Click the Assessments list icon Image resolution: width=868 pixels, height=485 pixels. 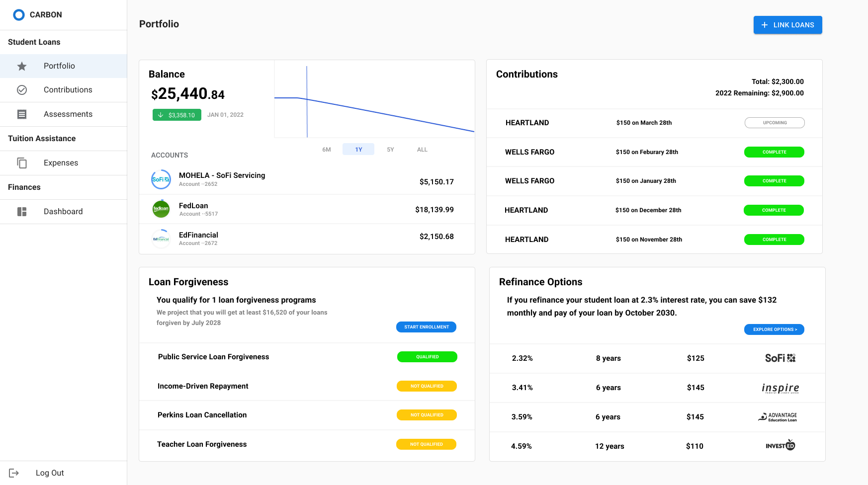pos(22,114)
